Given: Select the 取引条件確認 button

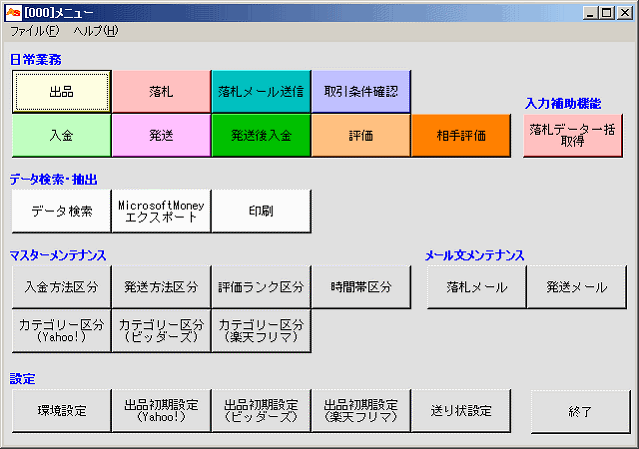Looking at the screenshot, I should pyautogui.click(x=361, y=92).
